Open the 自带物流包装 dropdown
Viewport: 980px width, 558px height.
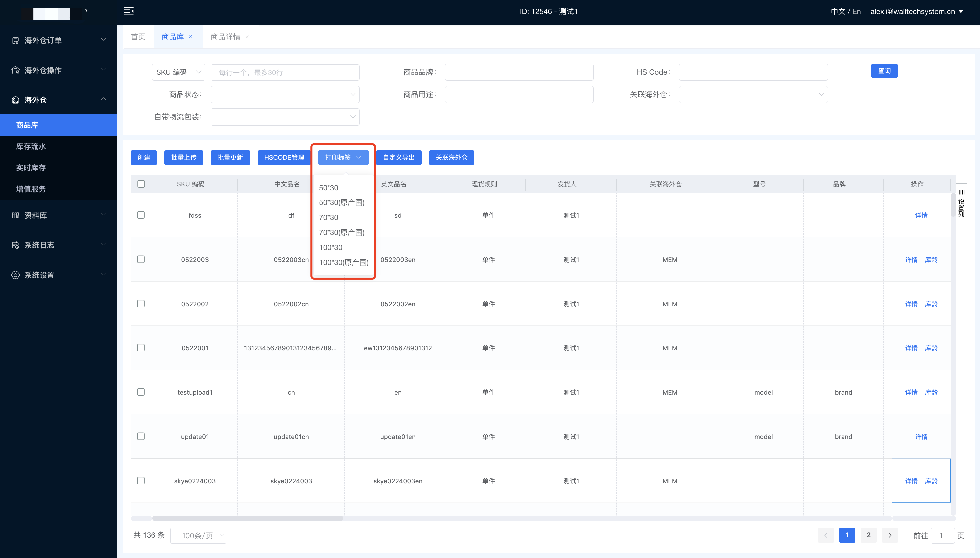285,117
